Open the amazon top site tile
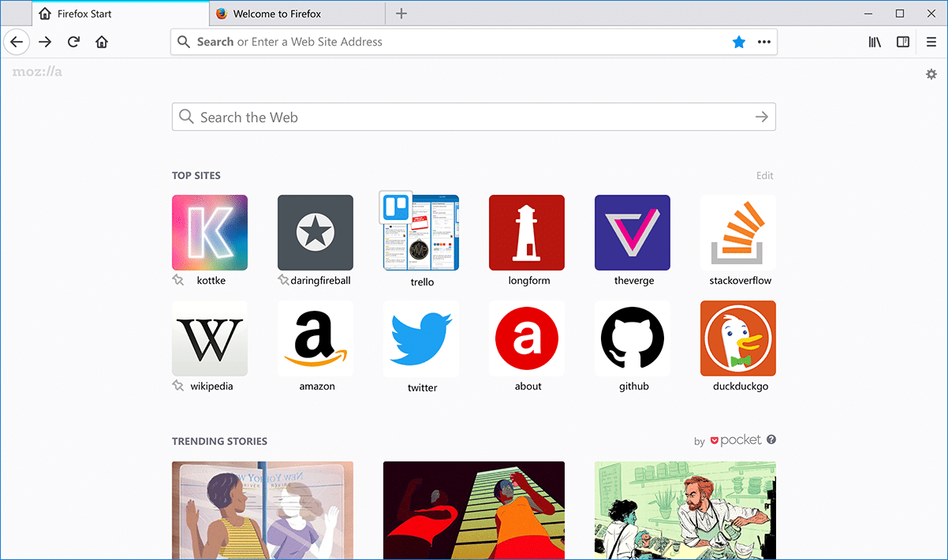This screenshot has height=560, width=948. click(x=315, y=338)
